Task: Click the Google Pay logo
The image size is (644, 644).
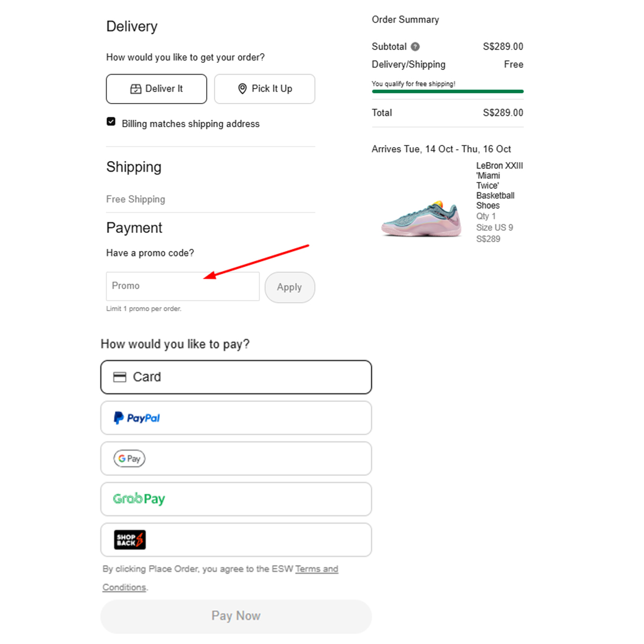Action: [x=129, y=459]
